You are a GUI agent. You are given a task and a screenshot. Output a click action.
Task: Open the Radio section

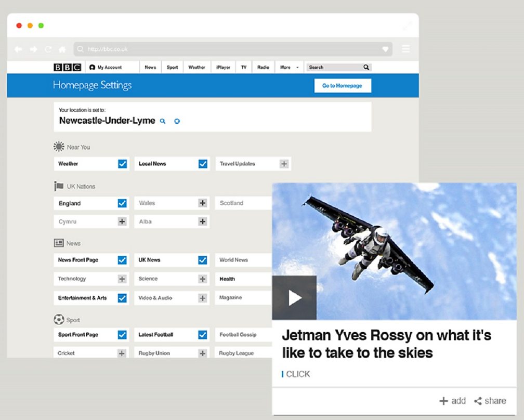point(263,67)
